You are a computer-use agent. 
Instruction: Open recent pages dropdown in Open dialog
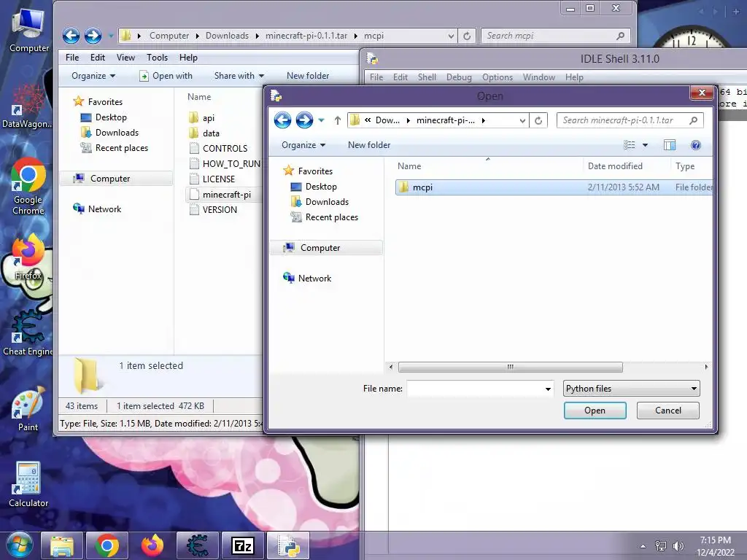[x=322, y=120]
